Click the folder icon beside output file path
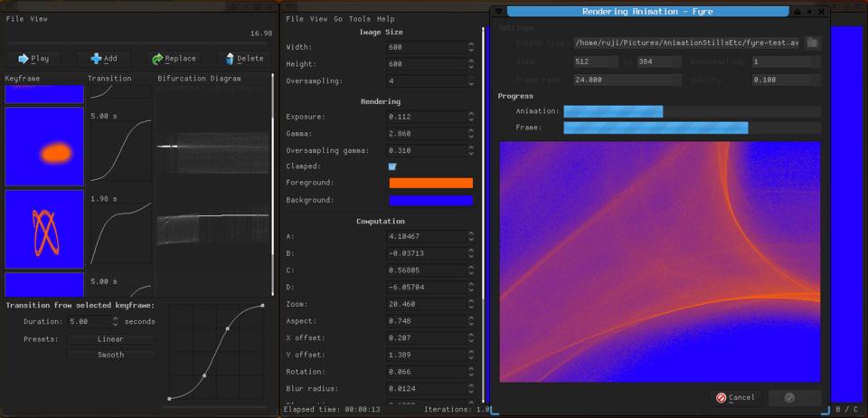Image resolution: width=868 pixels, height=418 pixels. click(x=813, y=43)
